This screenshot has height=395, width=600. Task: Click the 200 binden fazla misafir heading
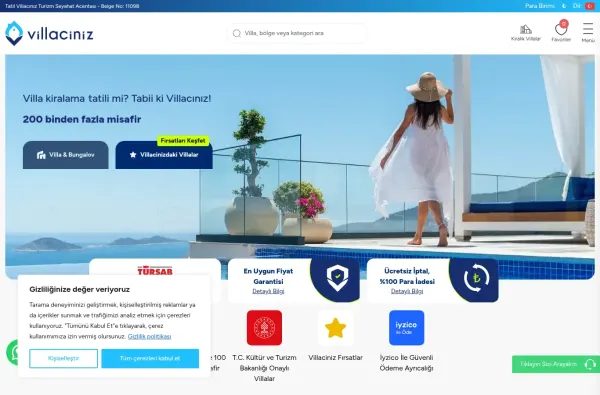[82, 119]
